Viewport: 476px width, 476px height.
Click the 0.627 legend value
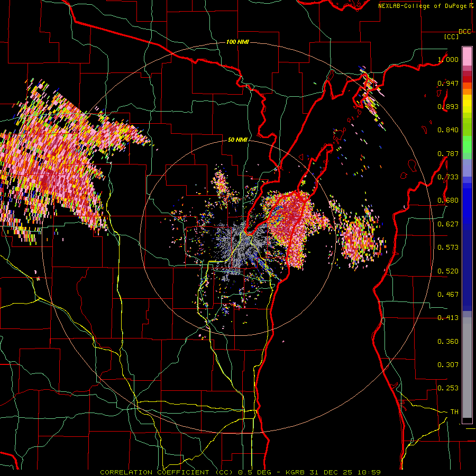[448, 224]
